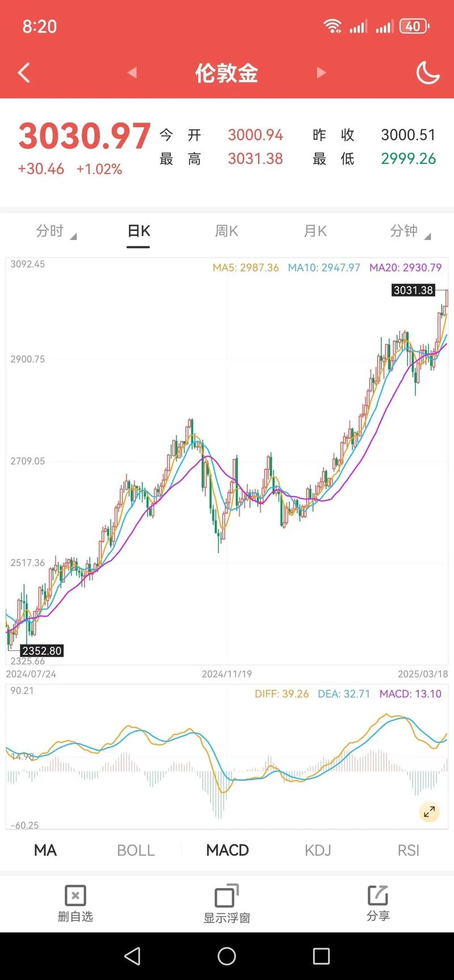This screenshot has height=980, width=454.
Task: Enable the RSI indicator view
Action: click(x=408, y=850)
